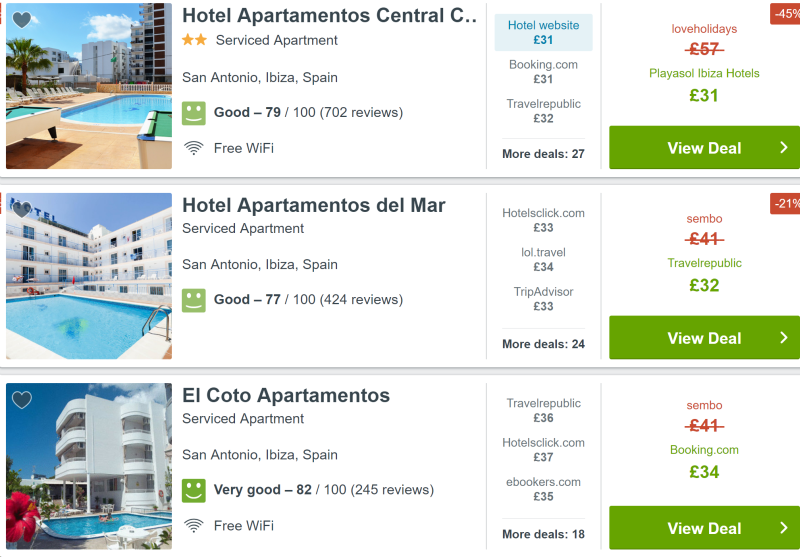Choose the Hotelsclick.com £33 price
The height and width of the screenshot is (557, 800).
543,220
